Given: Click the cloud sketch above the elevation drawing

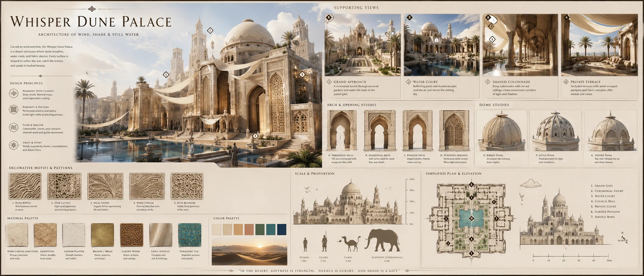Looking at the screenshot, I should pyautogui.click(x=530, y=183).
